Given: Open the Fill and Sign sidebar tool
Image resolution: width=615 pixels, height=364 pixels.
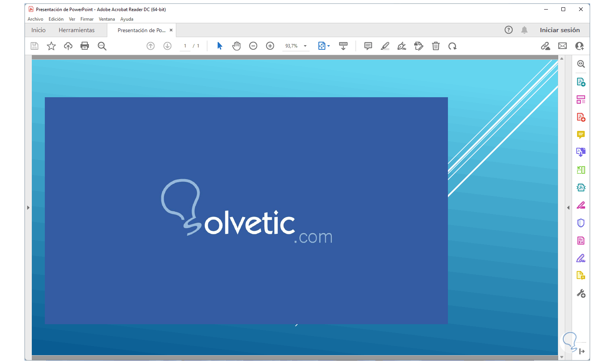Looking at the screenshot, I should (581, 258).
